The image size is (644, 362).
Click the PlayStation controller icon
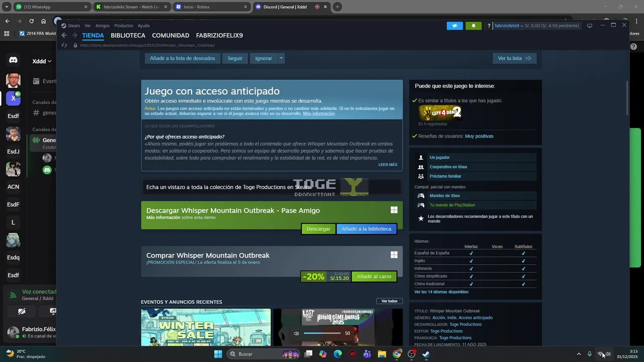click(x=421, y=205)
